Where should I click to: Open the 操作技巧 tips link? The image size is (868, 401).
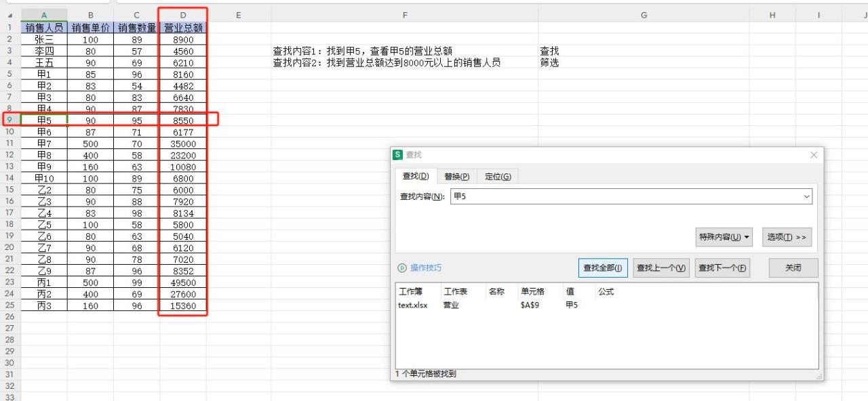click(x=420, y=268)
